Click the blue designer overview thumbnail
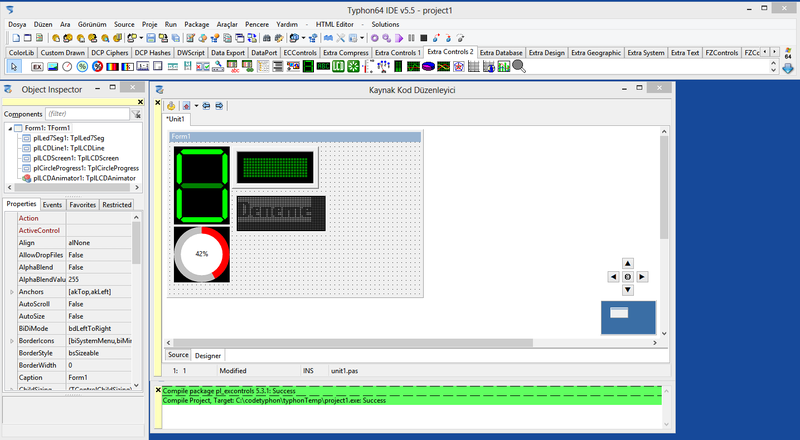This screenshot has height=440, width=800. [x=628, y=317]
